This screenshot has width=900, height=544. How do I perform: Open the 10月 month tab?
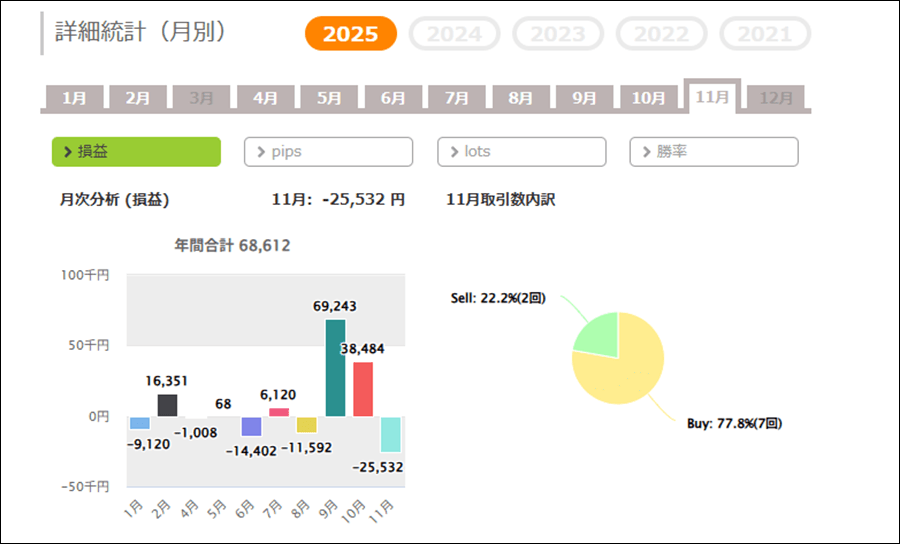tap(649, 98)
